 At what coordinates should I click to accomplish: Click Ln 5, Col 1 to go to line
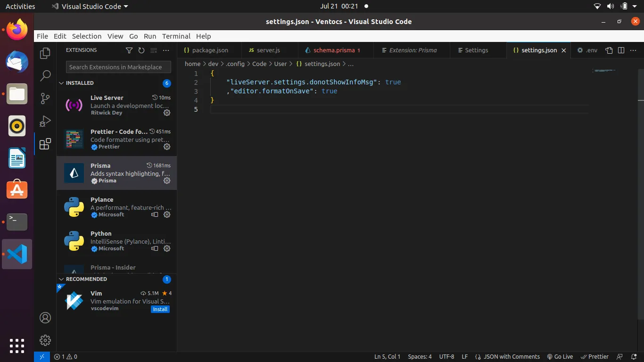point(388,357)
